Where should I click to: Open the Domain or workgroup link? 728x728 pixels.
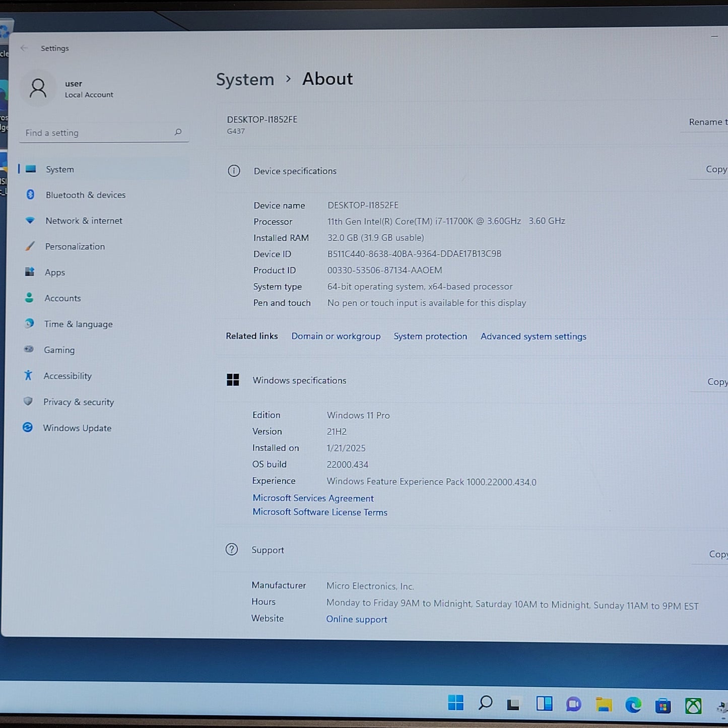pos(336,336)
